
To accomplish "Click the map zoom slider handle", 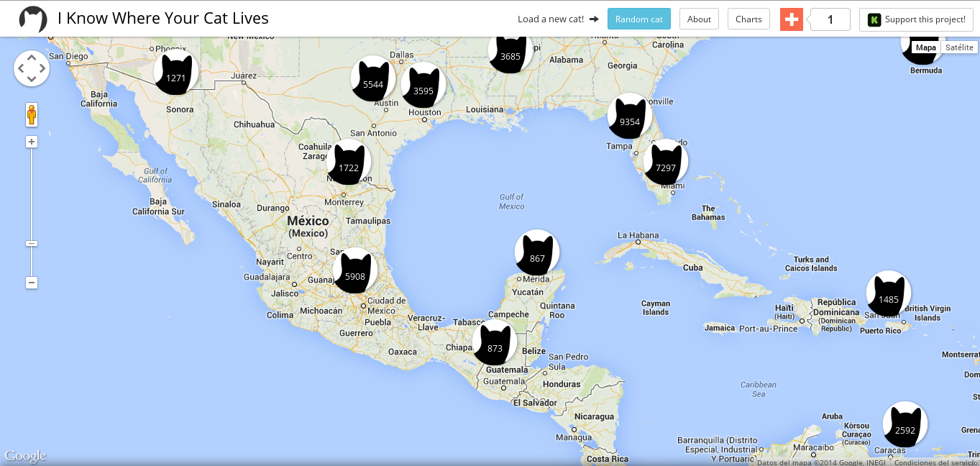I will coord(32,244).
